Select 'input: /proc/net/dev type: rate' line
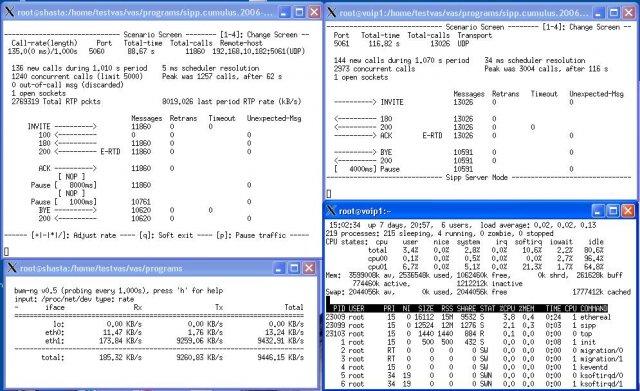640x391 pixels. [74, 299]
